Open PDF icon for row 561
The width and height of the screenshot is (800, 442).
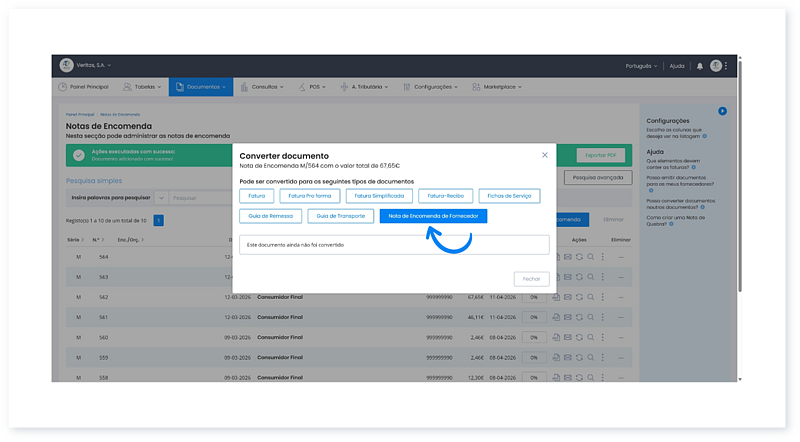coord(556,317)
